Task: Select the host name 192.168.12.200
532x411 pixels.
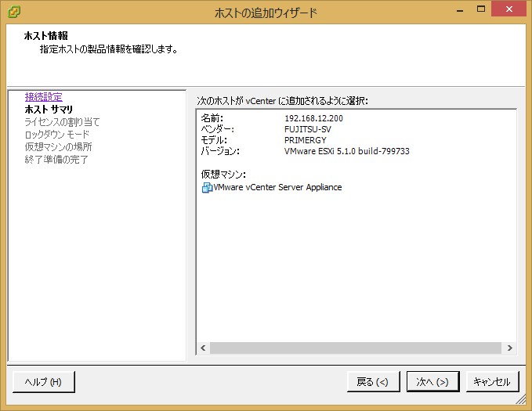Action: click(313, 118)
